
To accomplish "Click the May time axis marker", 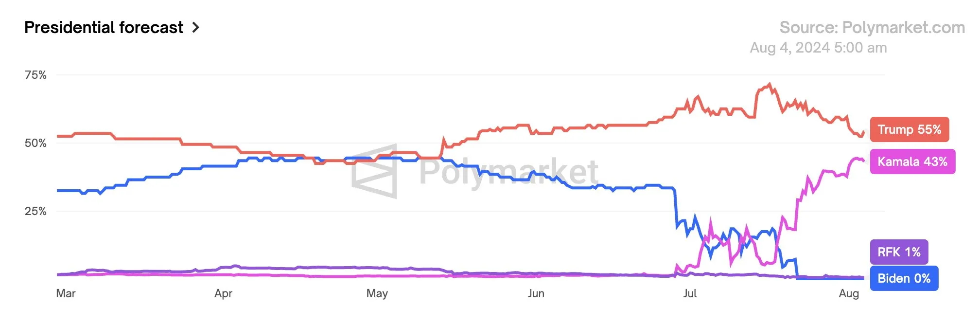I will click(x=377, y=293).
